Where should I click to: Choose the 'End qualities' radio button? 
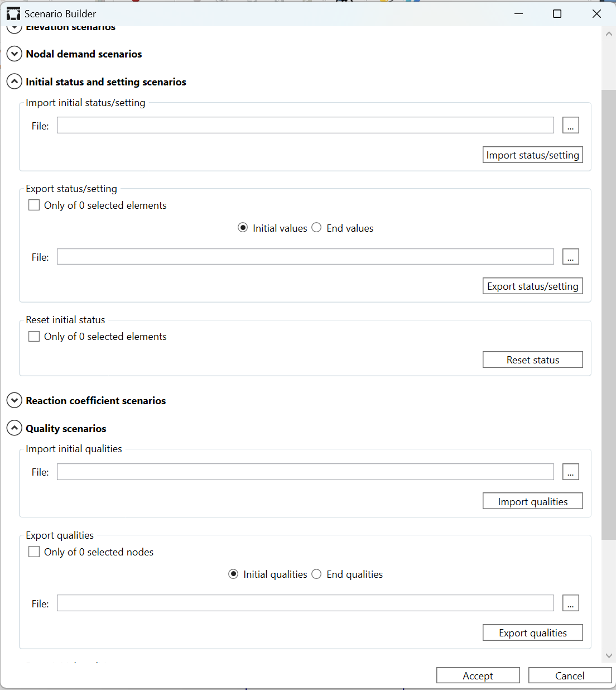point(316,574)
